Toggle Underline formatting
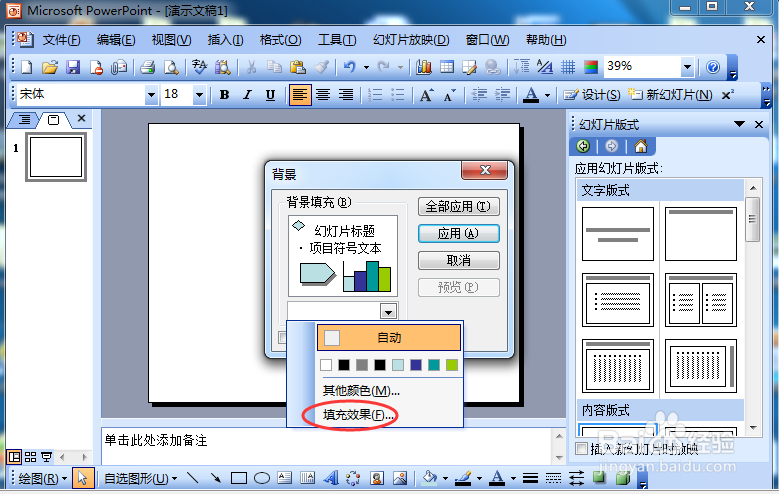Viewport: 779px width, 494px height. (270, 94)
